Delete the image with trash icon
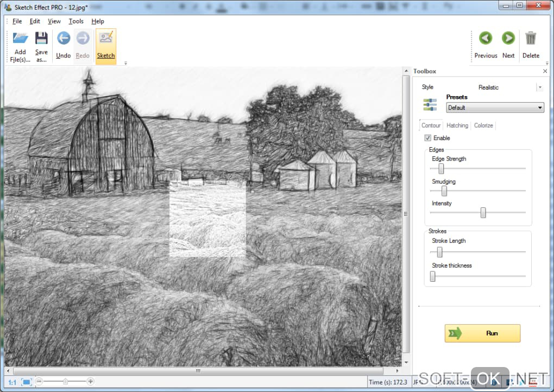Viewport: 554px width, 392px height. 531,46
